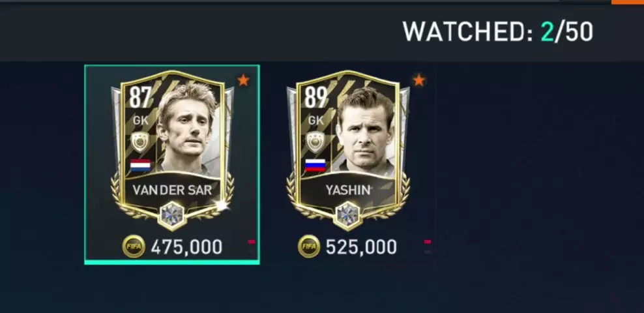Click the icon badge under GK on Van der Sar
Screen dimensions: 644x313
pos(139,142)
